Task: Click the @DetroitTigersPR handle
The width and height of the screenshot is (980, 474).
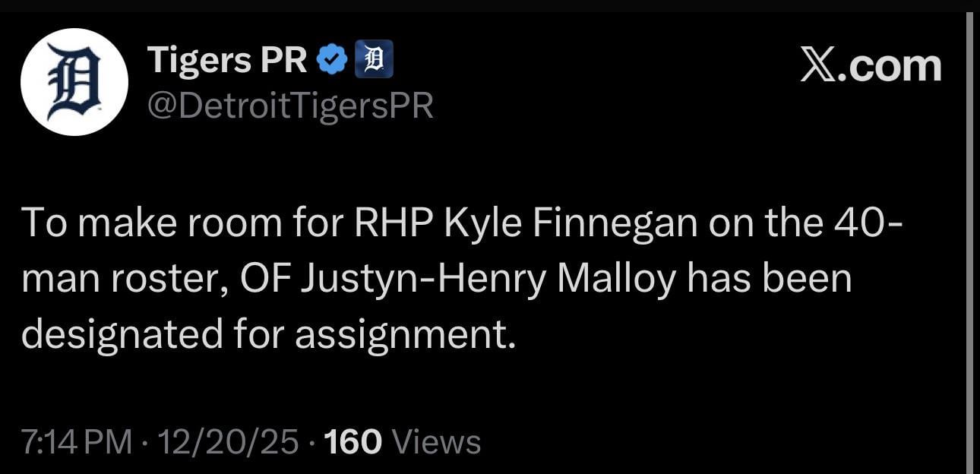Action: [289, 104]
